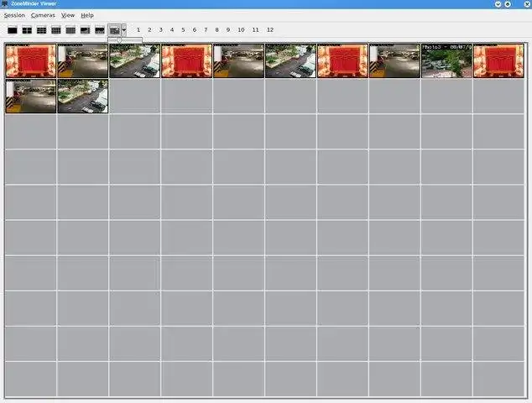Open the Cameras menu

[x=43, y=15]
